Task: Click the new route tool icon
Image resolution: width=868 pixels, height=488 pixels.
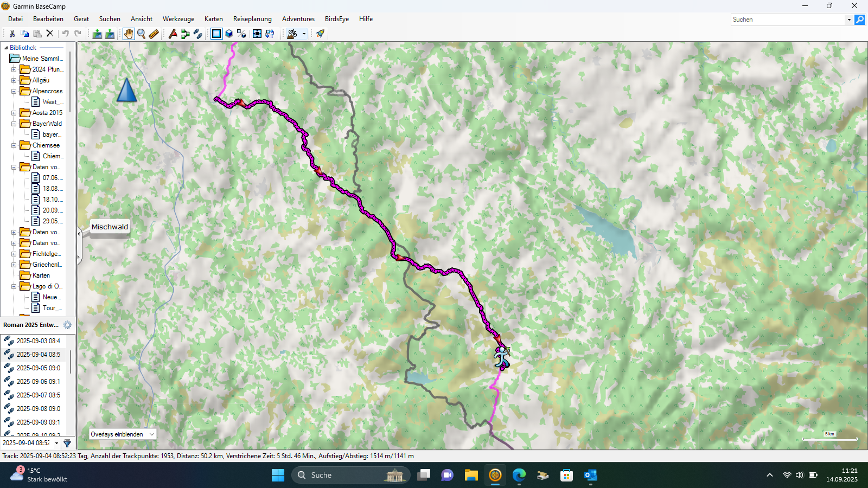Action: [185, 34]
